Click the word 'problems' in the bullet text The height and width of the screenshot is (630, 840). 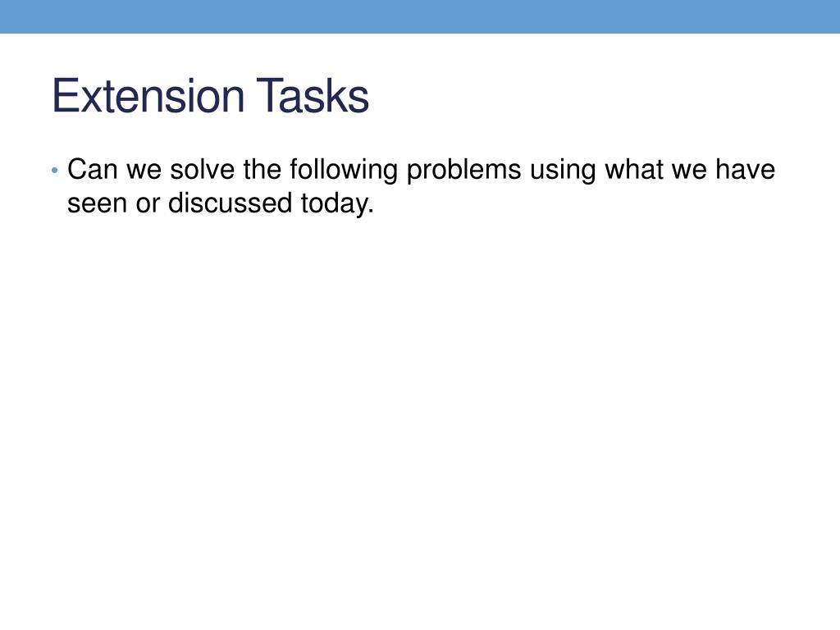[464, 171]
